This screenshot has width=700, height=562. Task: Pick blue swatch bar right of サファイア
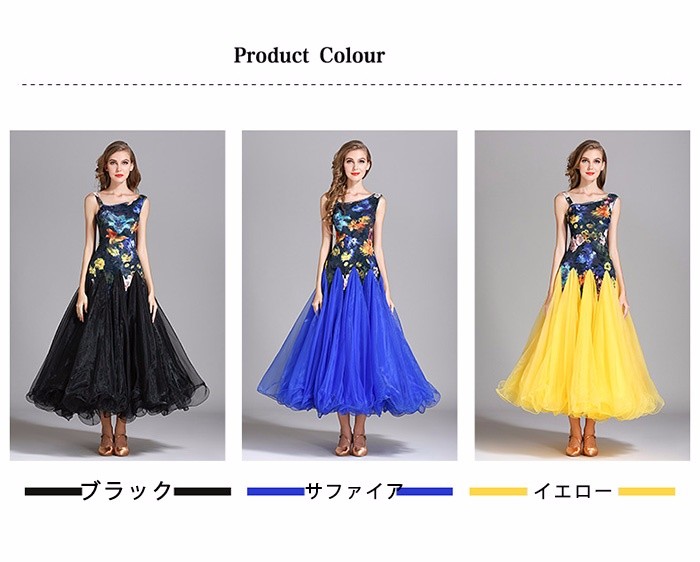click(425, 491)
